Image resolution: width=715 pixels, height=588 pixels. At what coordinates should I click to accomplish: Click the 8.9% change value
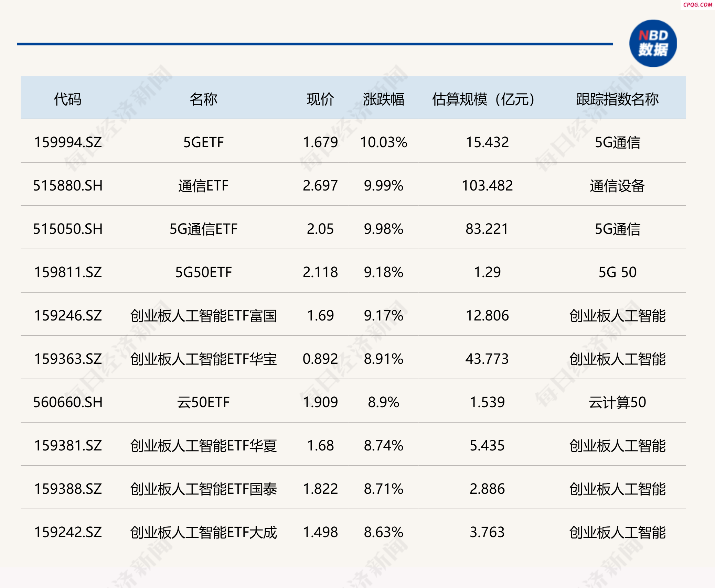[x=384, y=402]
